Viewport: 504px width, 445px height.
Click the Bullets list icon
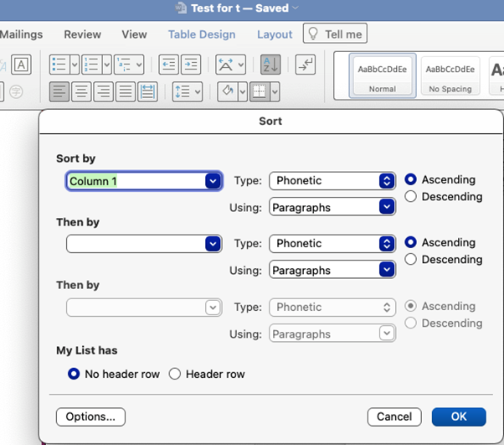coord(59,65)
